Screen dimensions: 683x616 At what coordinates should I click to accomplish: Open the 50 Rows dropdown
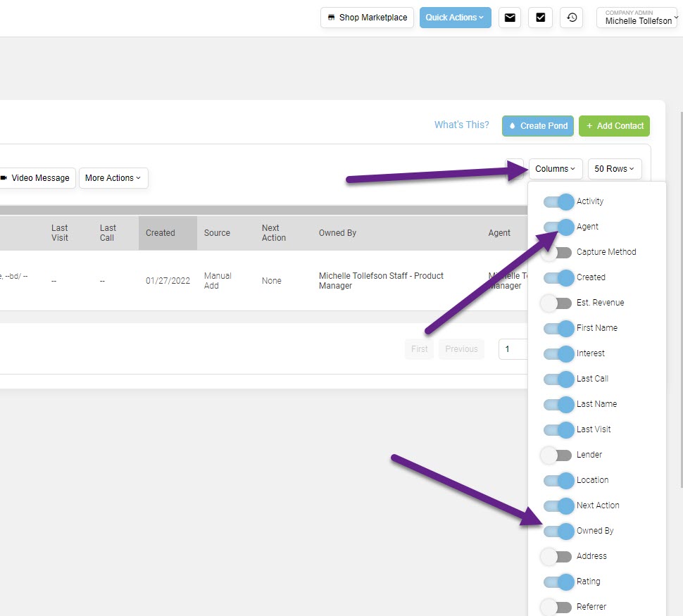pyautogui.click(x=614, y=169)
